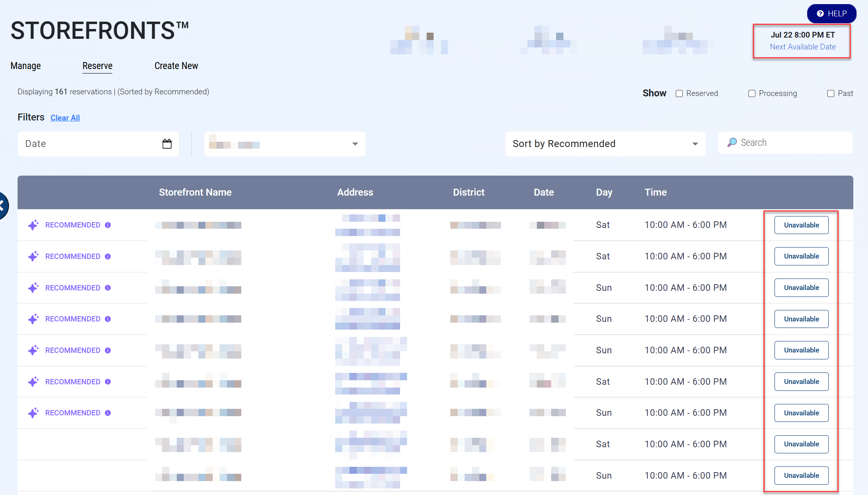Collapse the side panel arrow at left edge
The height and width of the screenshot is (495, 868).
[3, 205]
